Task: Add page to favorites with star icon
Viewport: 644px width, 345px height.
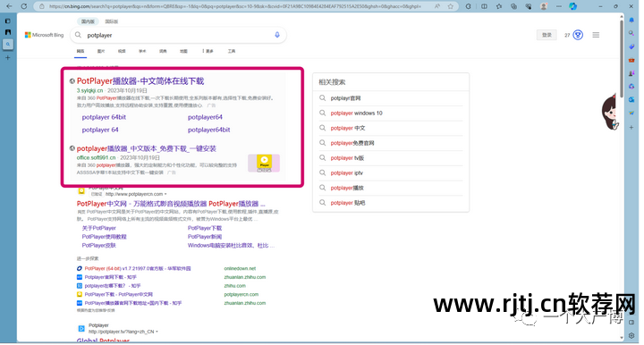Action: coord(451,6)
